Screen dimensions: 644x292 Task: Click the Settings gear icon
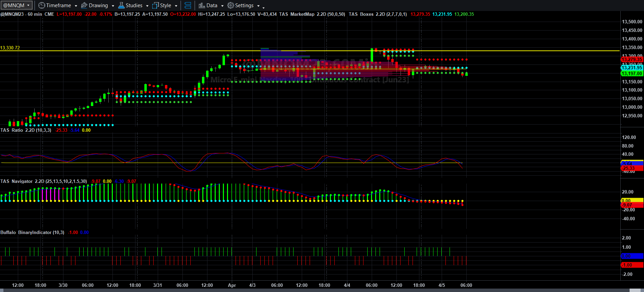coord(231,5)
